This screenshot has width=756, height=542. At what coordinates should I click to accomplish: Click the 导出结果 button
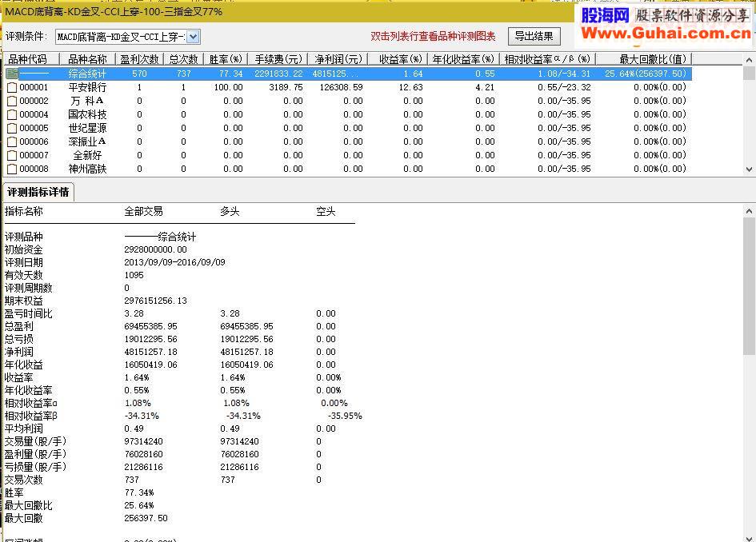(534, 36)
